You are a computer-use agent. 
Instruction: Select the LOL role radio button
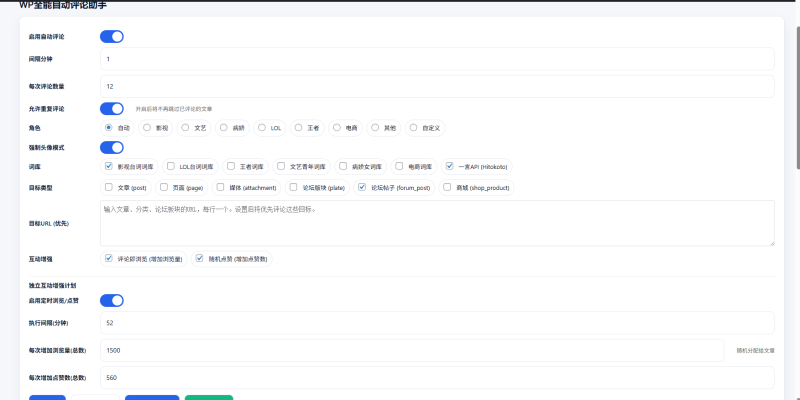(x=262, y=128)
